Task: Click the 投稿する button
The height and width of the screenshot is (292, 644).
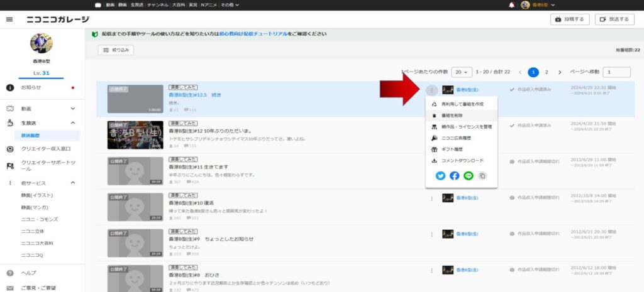Action: tap(570, 19)
